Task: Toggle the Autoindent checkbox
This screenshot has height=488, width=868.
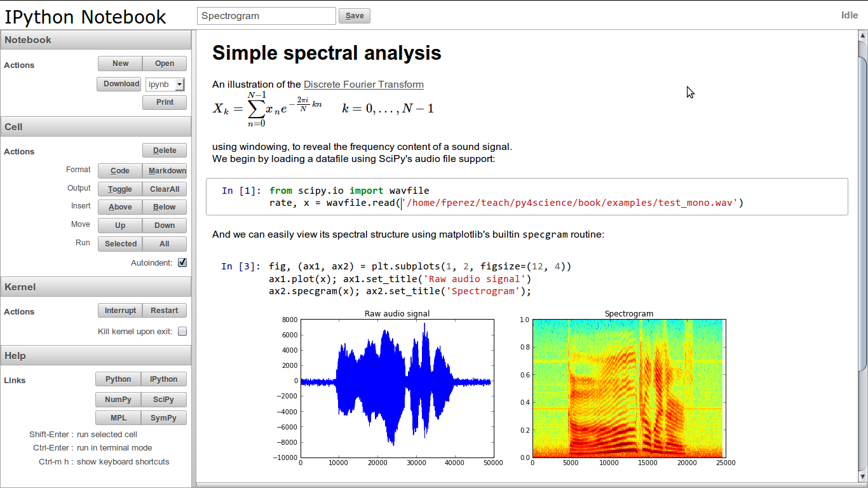Action: tap(182, 262)
